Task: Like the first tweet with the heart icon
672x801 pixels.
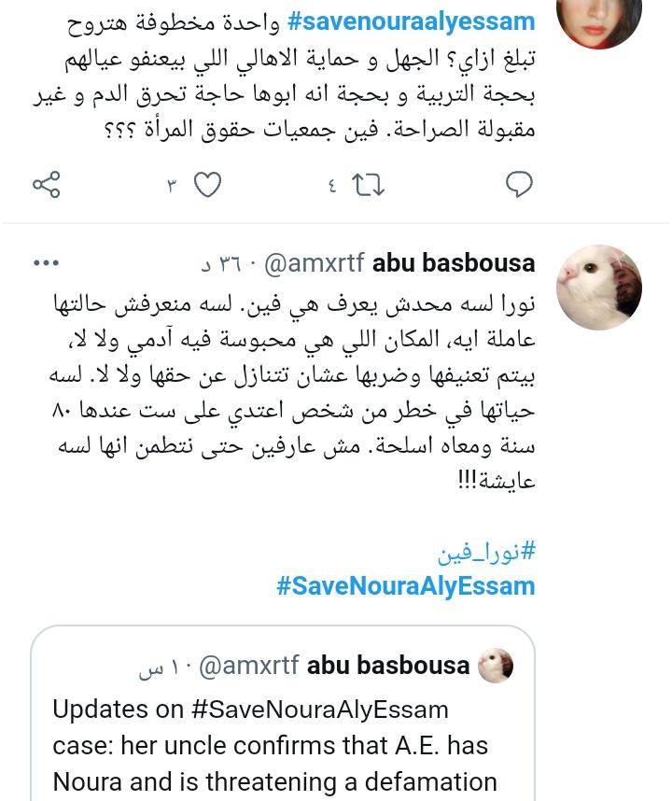Action: tap(208, 185)
